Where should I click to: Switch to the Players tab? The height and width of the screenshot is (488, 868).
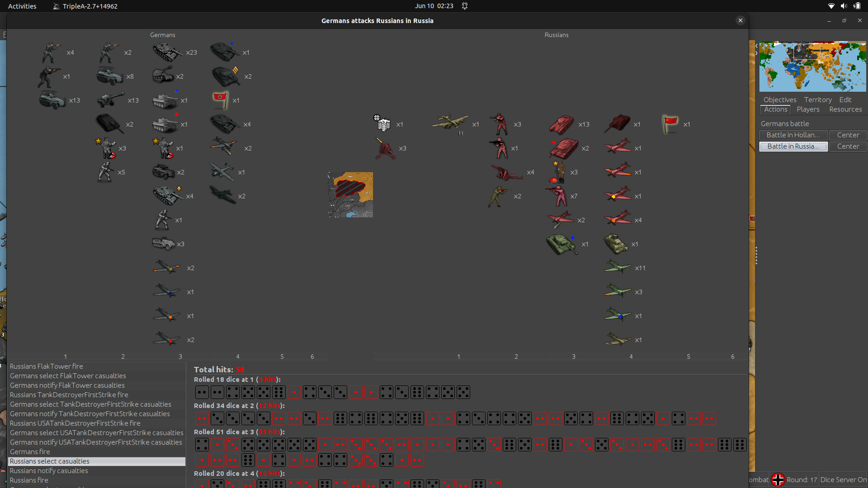pyautogui.click(x=808, y=109)
